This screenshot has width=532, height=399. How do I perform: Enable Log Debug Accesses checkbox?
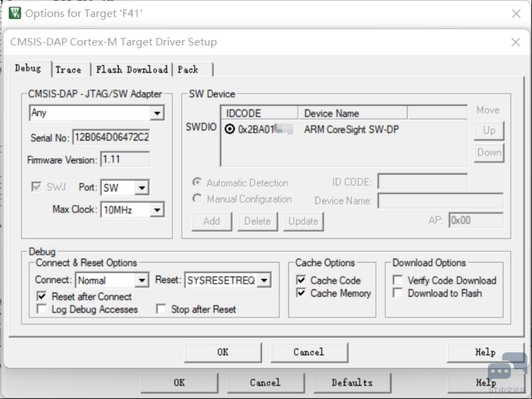click(42, 309)
